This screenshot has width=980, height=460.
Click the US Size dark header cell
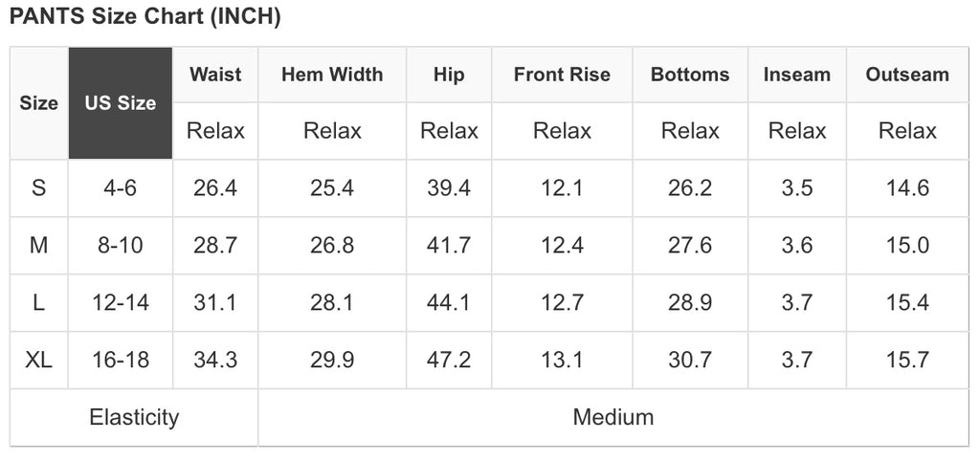pyautogui.click(x=121, y=103)
